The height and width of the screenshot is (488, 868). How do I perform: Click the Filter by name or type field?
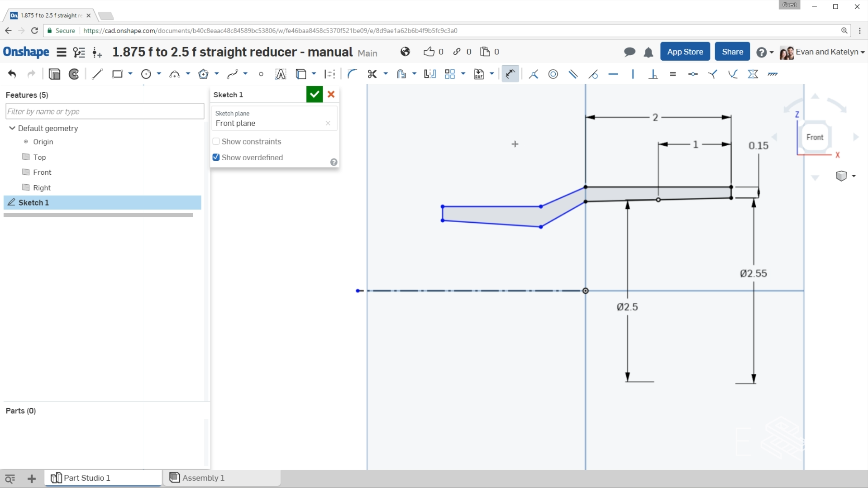(105, 111)
